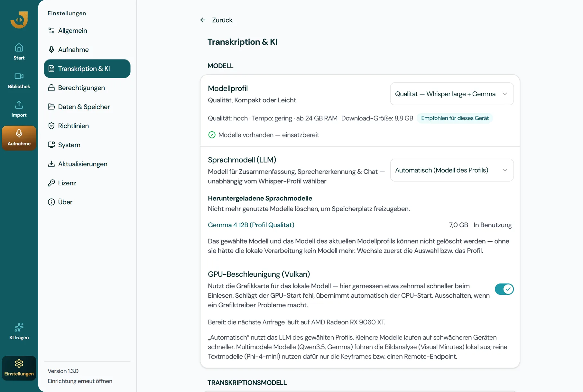The width and height of the screenshot is (583, 392).
Task: Click 'Heruntergeladene Sprachmodelle' heading
Action: [x=260, y=198]
